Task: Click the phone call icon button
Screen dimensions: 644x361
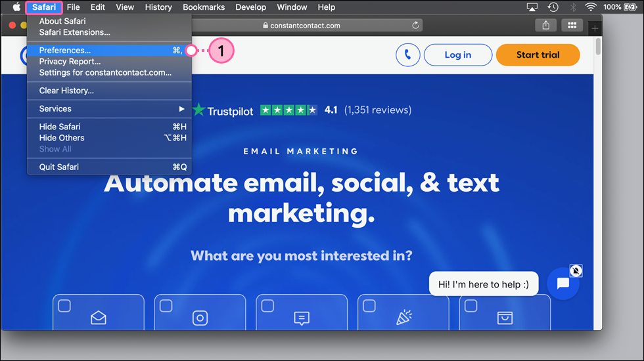Action: point(407,55)
